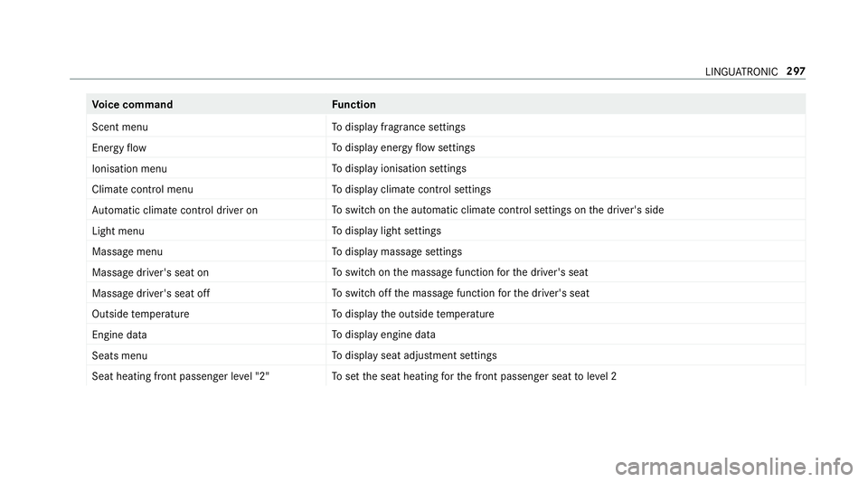Image resolution: width=868 pixels, height=482 pixels.
Task: Click the "Function" column header
Action: [x=354, y=105]
